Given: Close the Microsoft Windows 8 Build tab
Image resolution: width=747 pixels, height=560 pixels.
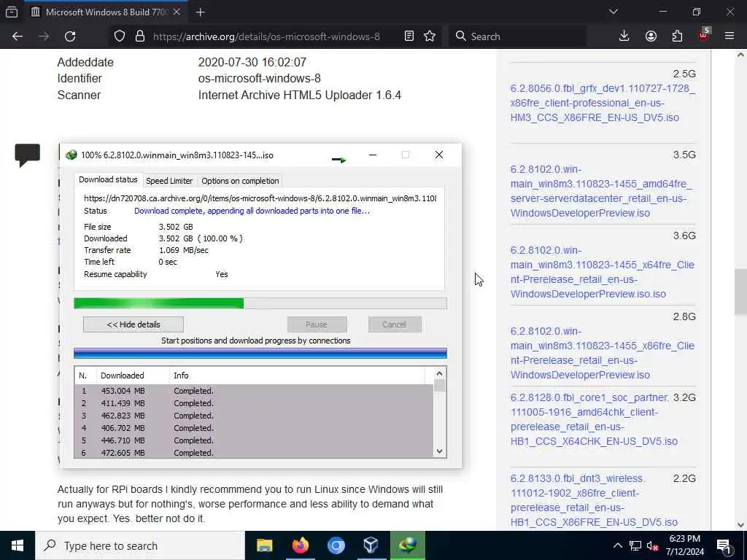Looking at the screenshot, I should (177, 12).
